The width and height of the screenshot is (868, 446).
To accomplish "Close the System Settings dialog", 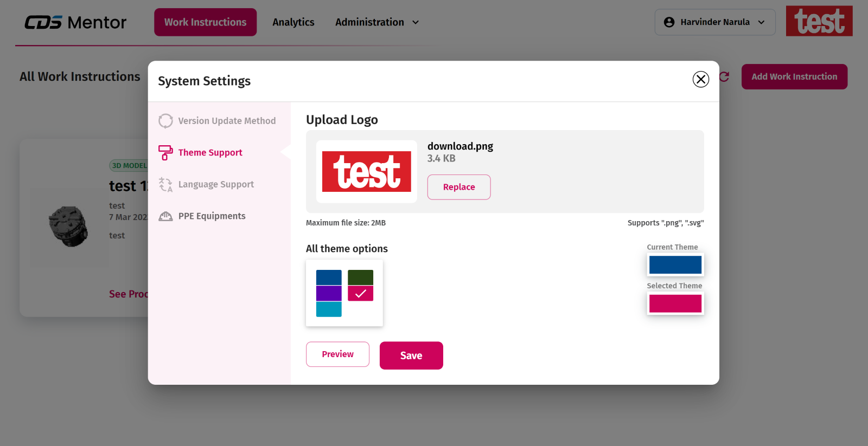I will coord(700,80).
